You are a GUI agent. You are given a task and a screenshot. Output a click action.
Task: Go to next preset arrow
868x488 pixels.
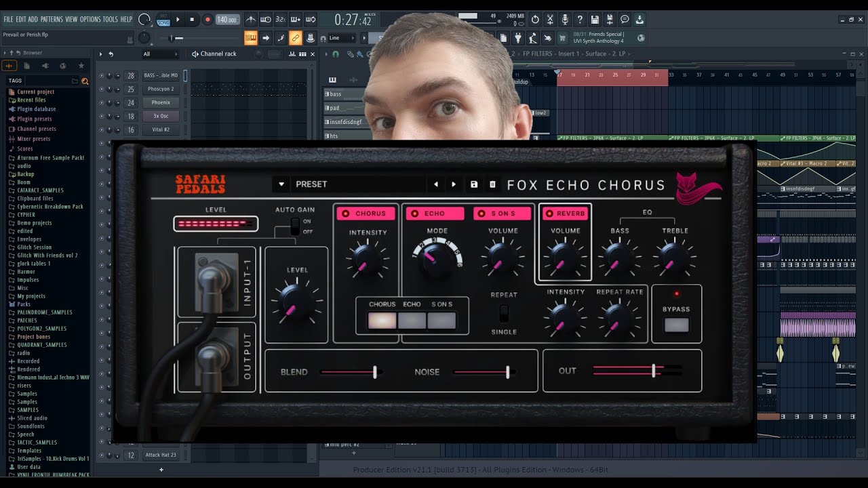[x=454, y=184]
